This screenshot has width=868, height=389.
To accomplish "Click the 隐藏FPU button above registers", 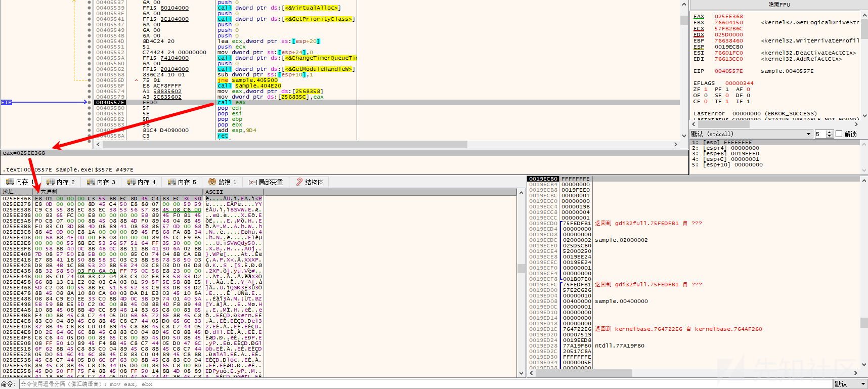I will point(779,5).
